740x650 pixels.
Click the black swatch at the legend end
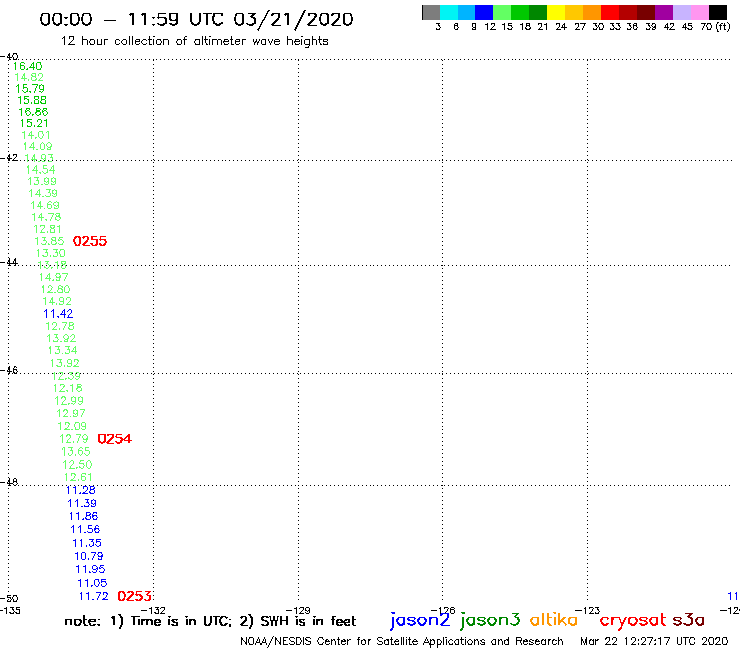[717, 12]
